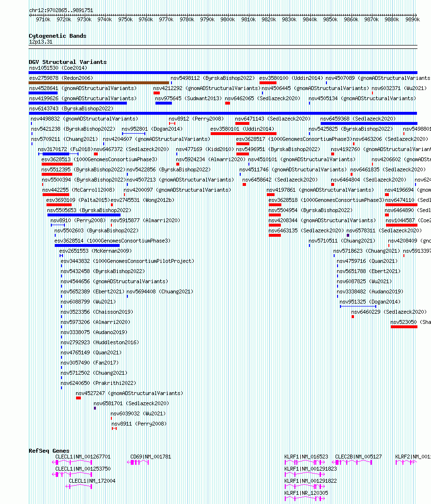
Task: Open CLECL1|NM_001267701 gene label
Action: [x=83, y=457]
